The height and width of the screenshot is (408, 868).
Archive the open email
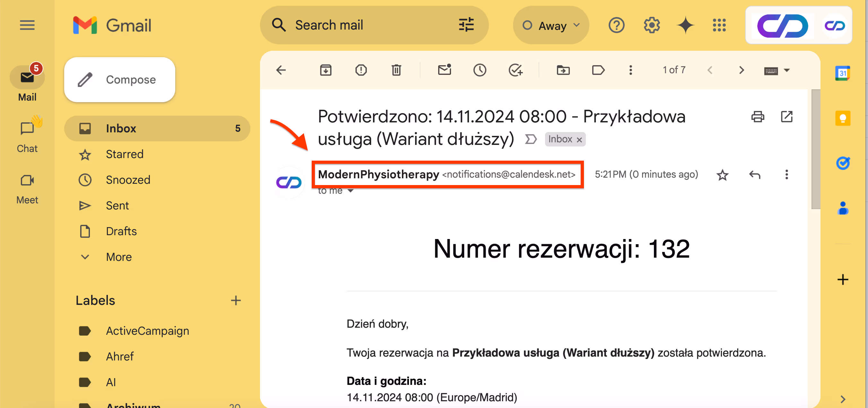pyautogui.click(x=325, y=70)
